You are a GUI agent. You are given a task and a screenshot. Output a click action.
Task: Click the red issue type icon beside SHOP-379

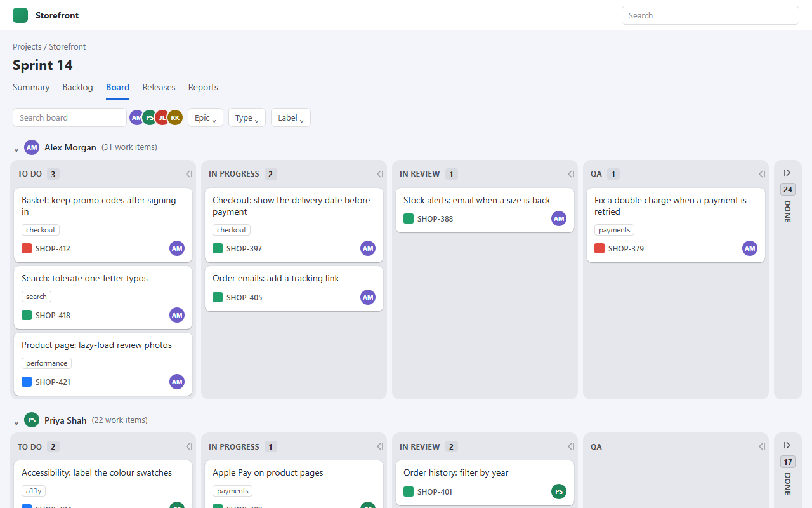point(599,248)
